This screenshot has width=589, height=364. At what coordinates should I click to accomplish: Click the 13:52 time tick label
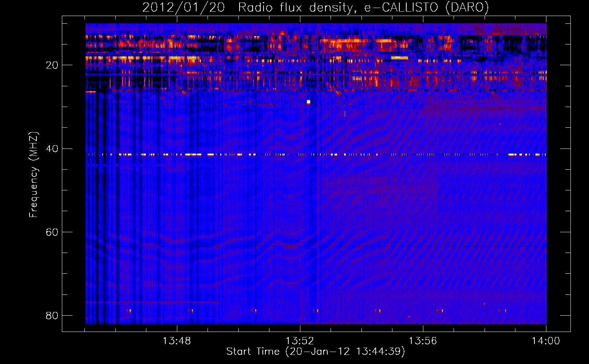tap(300, 341)
